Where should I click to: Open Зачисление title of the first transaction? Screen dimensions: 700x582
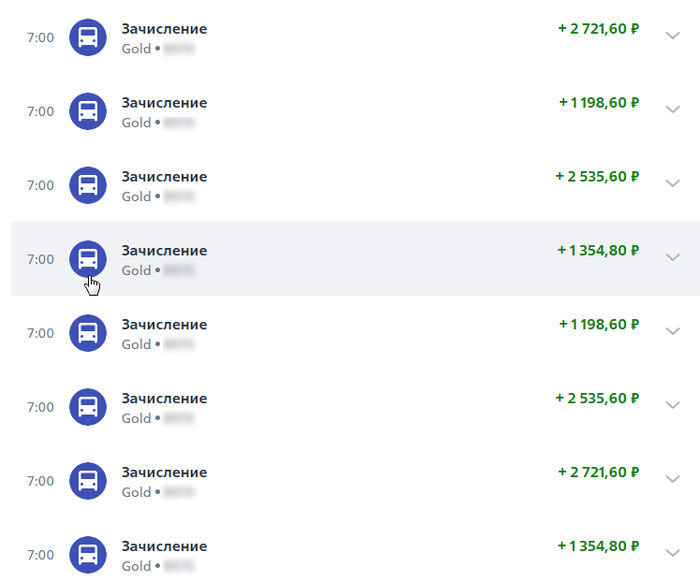164,29
